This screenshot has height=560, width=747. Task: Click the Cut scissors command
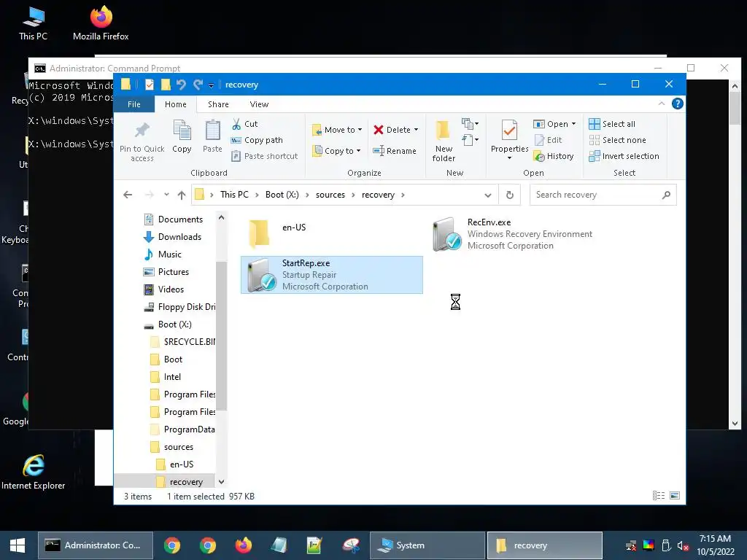click(x=245, y=124)
